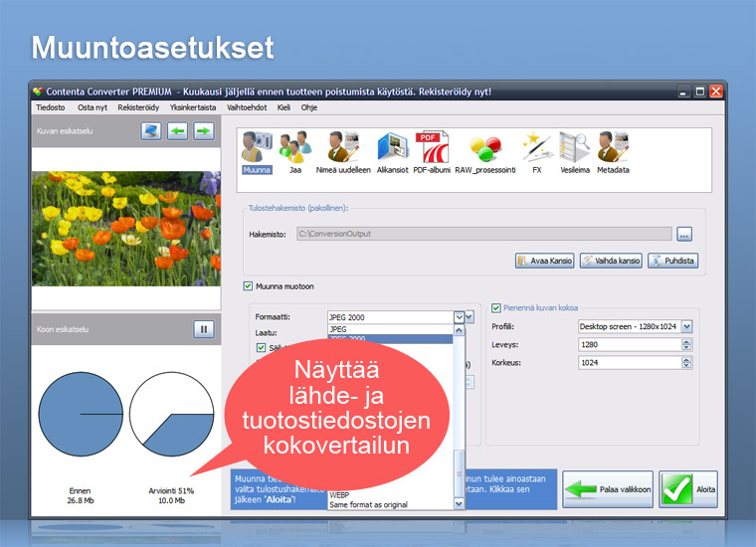Toggle Muunna muotoon checkbox
Screen dimensions: 756x547
click(x=248, y=286)
